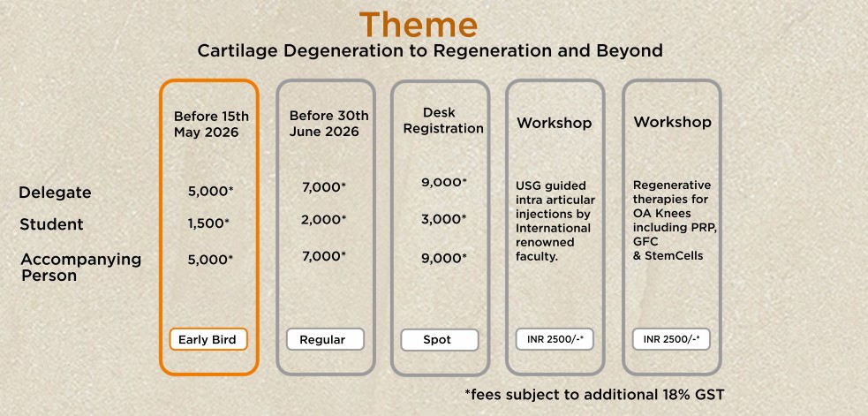The width and height of the screenshot is (868, 416).
Task: Select Student regular fee 2,000
Action: (x=324, y=219)
